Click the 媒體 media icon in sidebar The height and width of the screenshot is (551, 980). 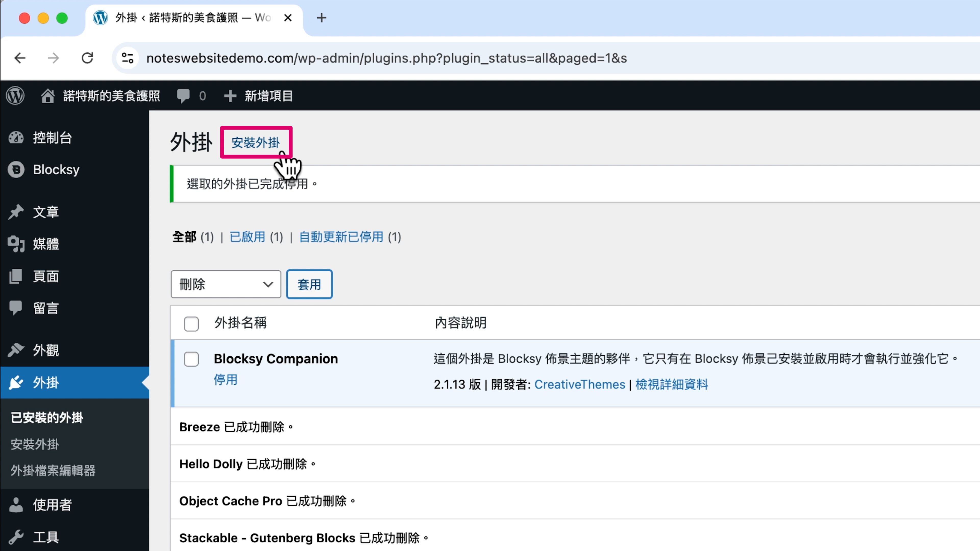16,244
